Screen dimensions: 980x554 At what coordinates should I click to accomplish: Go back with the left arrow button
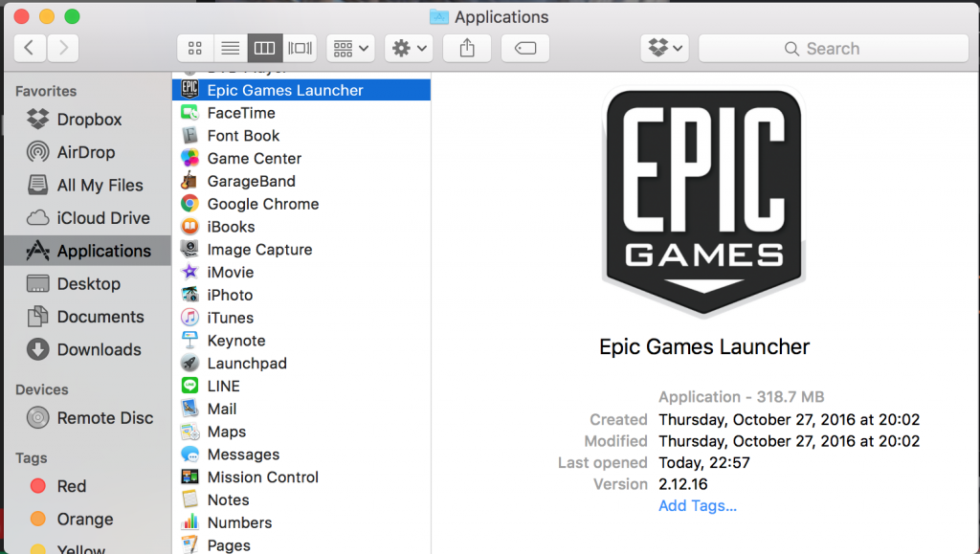tap(30, 48)
